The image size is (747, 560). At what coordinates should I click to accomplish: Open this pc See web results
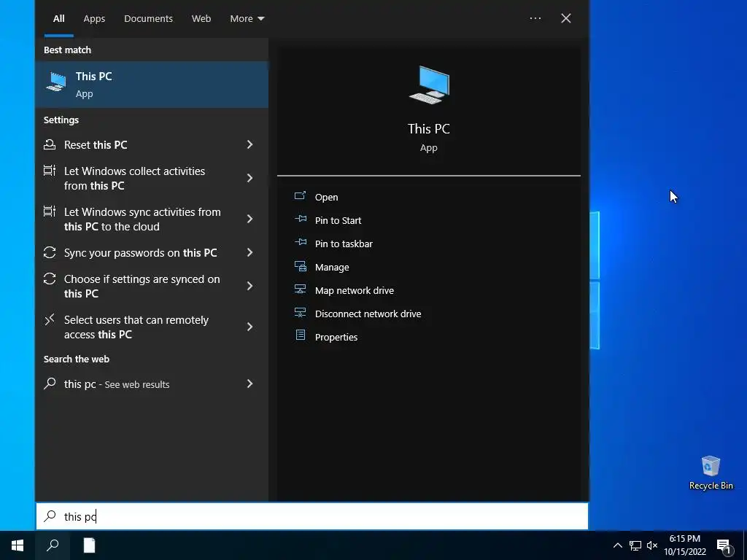152,384
